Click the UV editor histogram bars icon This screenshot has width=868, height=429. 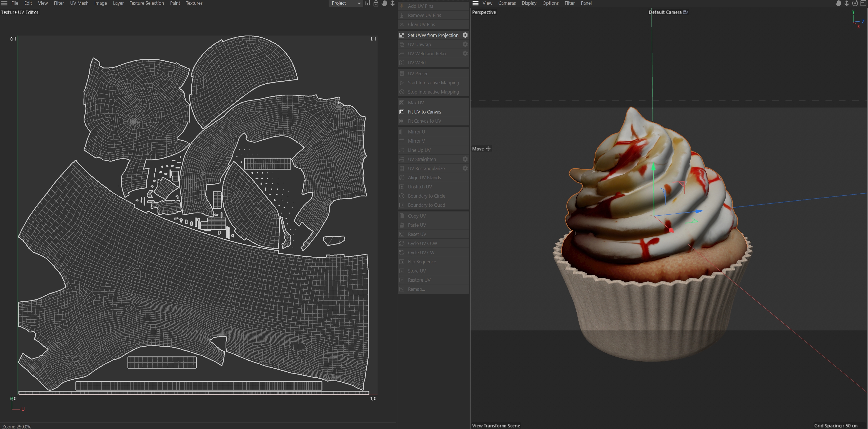(367, 3)
